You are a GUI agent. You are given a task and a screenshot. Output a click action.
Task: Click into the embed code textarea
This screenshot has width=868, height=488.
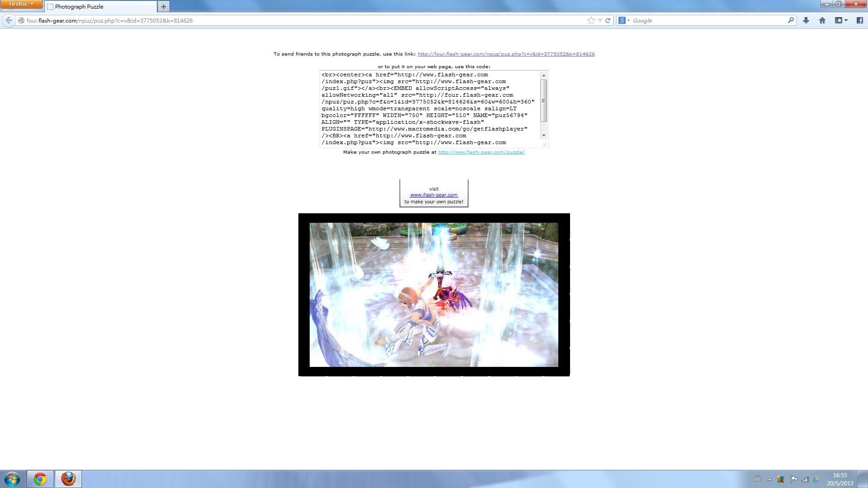coord(429,108)
